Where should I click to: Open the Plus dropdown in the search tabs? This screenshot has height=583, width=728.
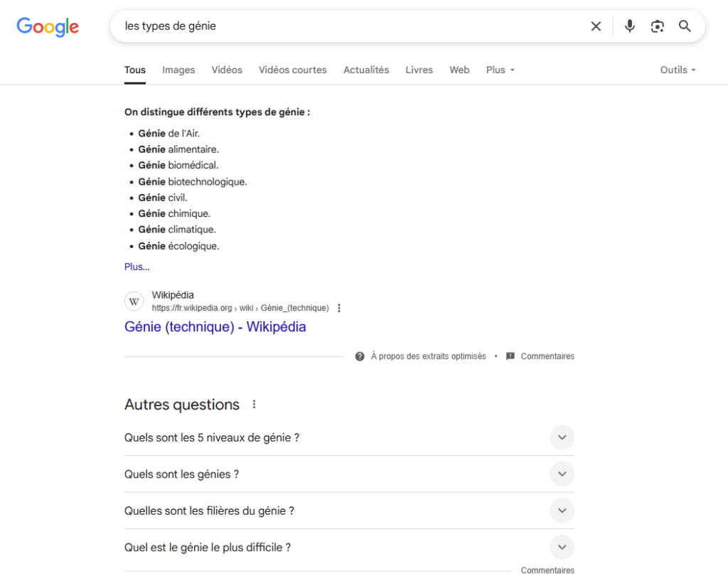tap(500, 70)
